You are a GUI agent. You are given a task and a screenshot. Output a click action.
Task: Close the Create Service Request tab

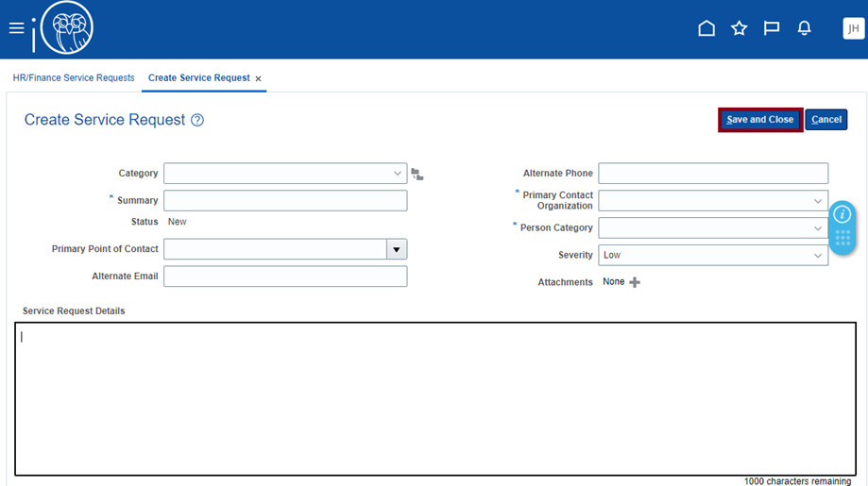pos(259,78)
